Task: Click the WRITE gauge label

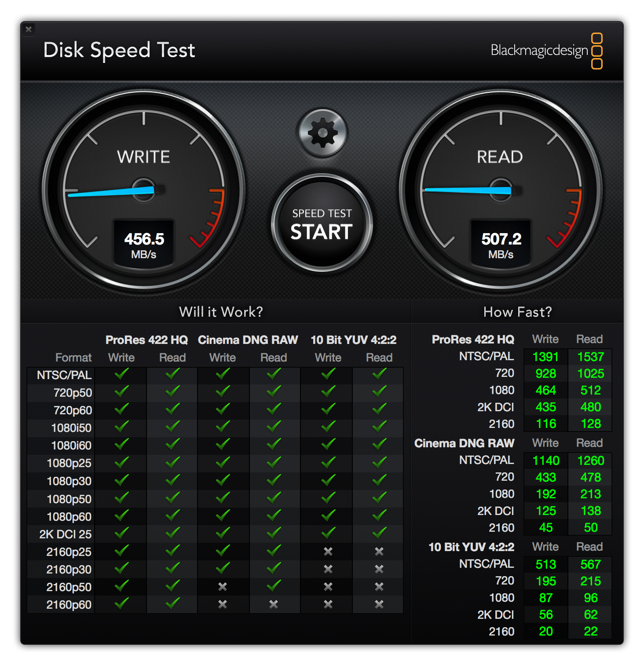Action: (x=143, y=157)
